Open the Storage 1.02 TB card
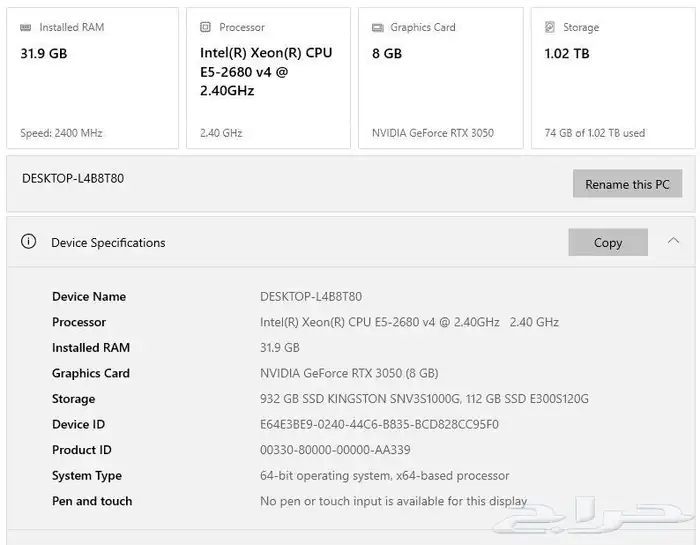 pyautogui.click(x=613, y=78)
